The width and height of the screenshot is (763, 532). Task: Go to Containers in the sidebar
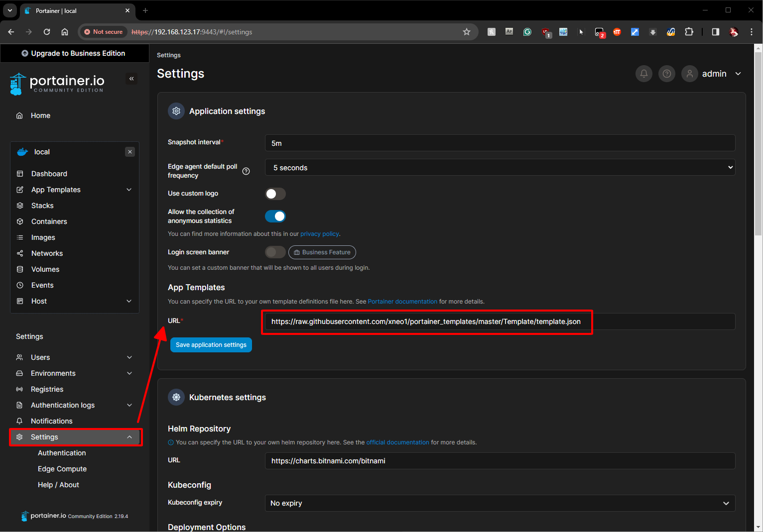pos(49,221)
